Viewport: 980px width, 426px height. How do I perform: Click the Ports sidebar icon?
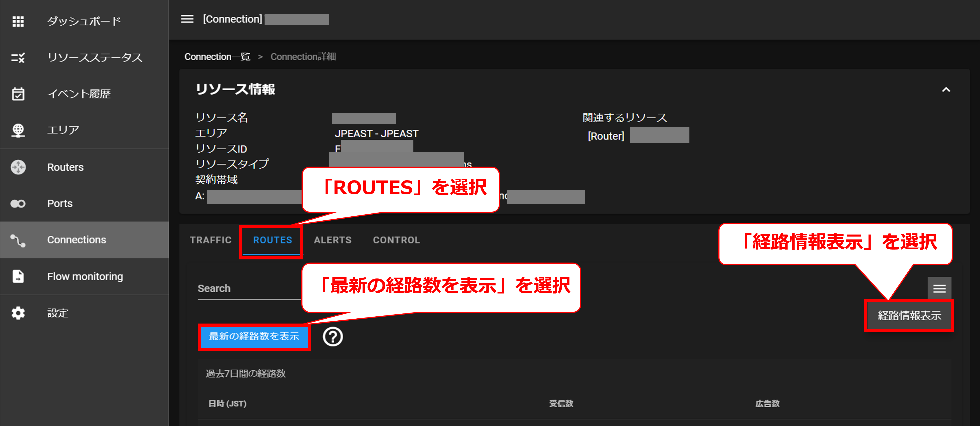point(18,204)
